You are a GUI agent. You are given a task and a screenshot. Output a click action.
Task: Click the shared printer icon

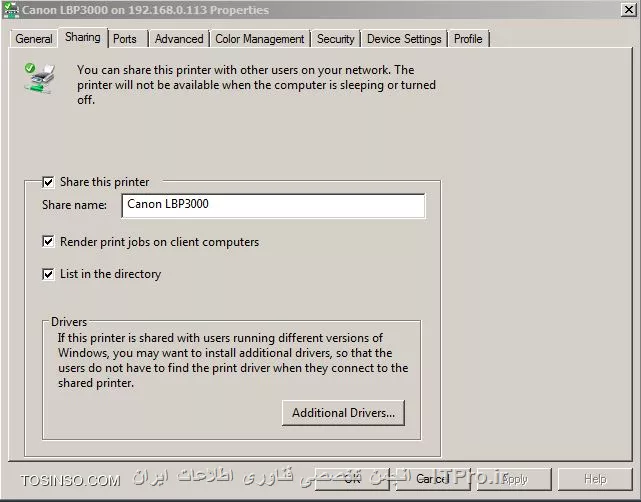pyautogui.click(x=39, y=78)
